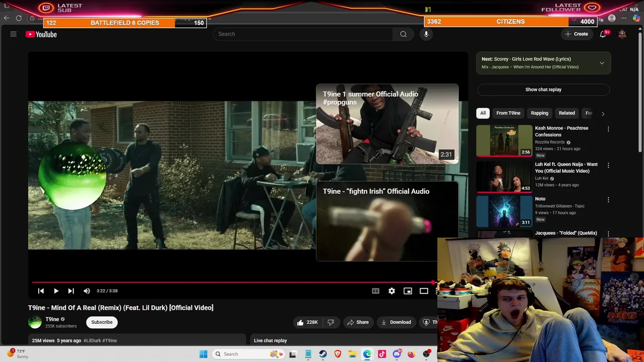Switch to miniplayer mode

tap(408, 291)
